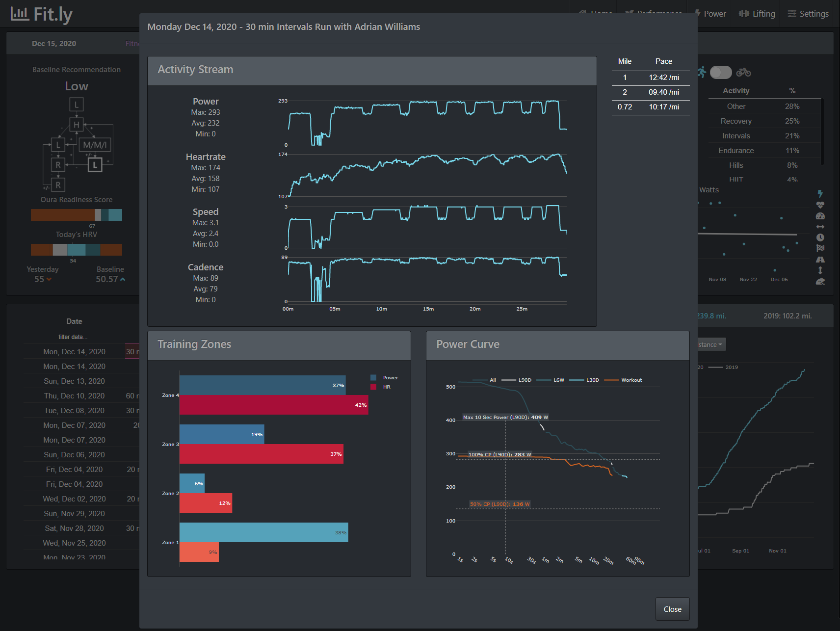Close the workout details modal

coord(673,609)
